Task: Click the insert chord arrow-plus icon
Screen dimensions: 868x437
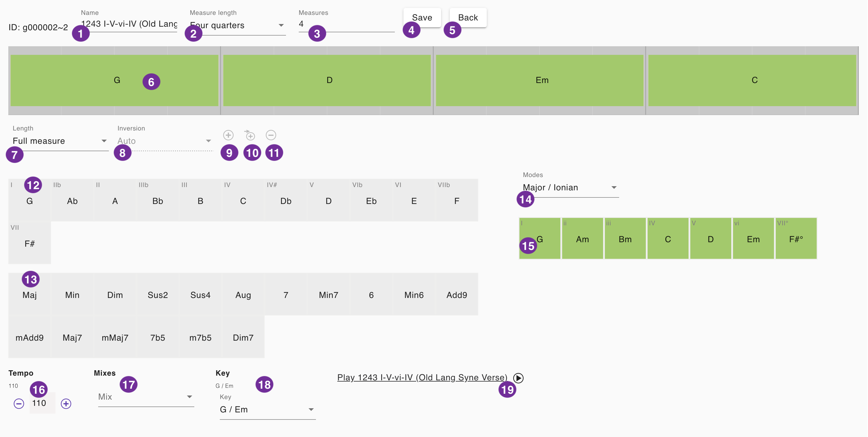Action: point(250,135)
